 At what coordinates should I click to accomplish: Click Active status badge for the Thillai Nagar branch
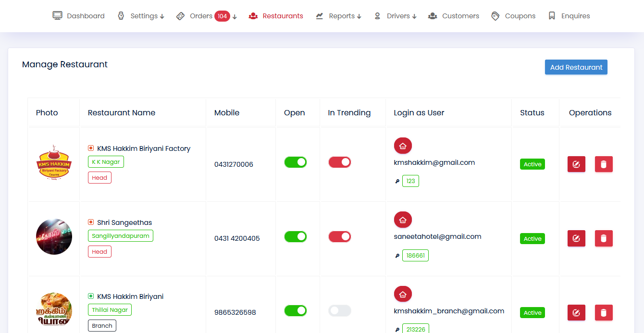pos(533,313)
